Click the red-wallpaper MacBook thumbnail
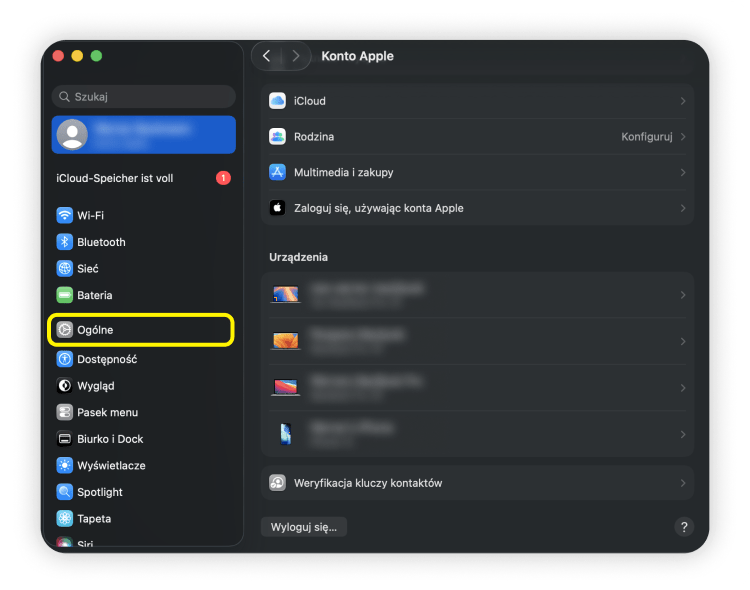The image size is (750, 590). click(286, 387)
